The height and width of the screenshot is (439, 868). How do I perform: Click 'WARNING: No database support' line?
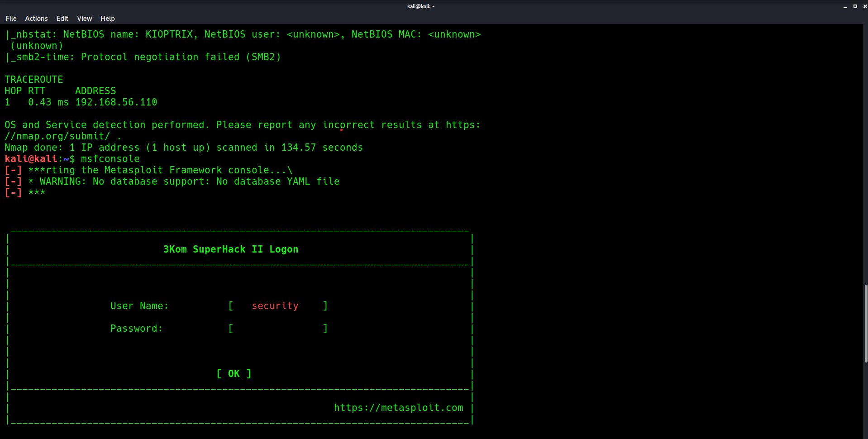click(x=184, y=181)
